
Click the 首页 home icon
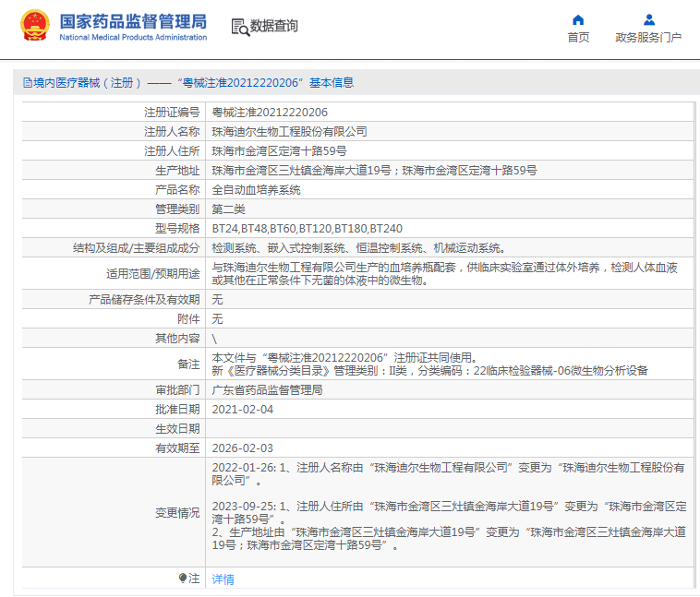click(578, 20)
